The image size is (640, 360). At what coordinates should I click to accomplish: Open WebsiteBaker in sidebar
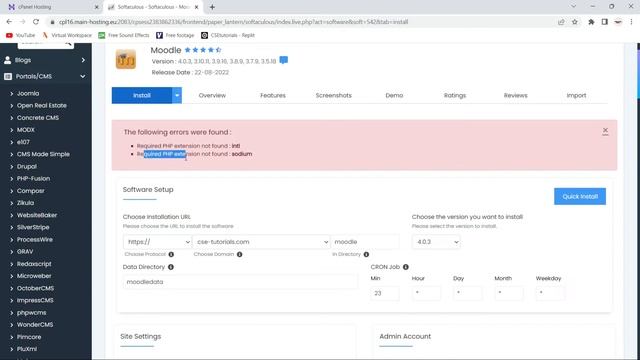[x=37, y=215]
